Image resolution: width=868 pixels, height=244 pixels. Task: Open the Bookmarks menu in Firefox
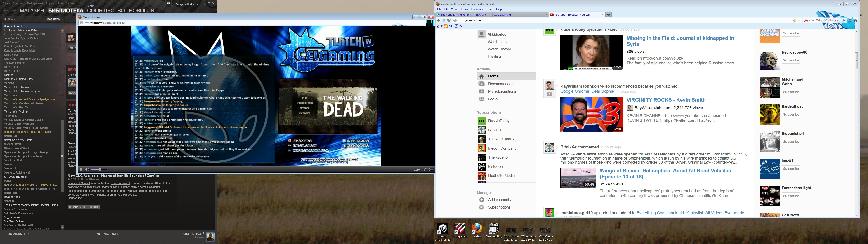477,9
